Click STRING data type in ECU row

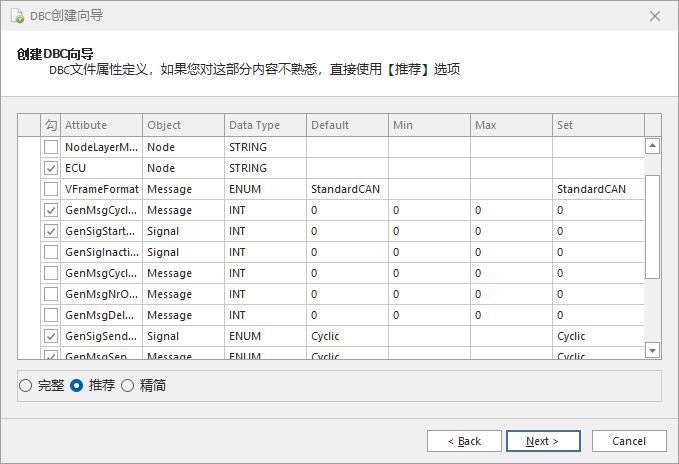click(x=265, y=168)
